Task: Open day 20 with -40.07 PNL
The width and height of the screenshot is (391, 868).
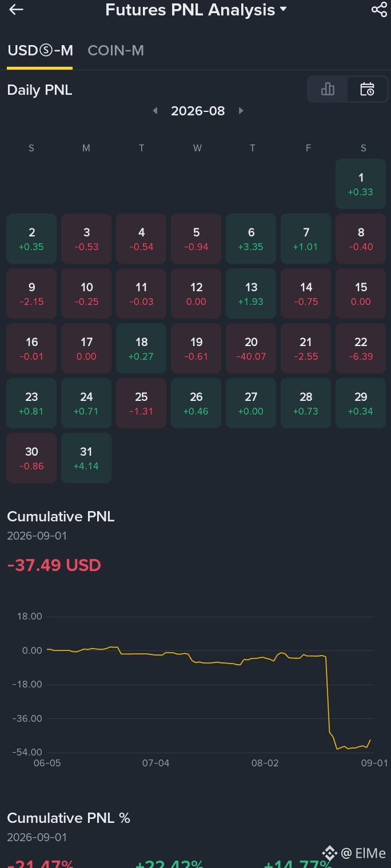Action: point(251,348)
